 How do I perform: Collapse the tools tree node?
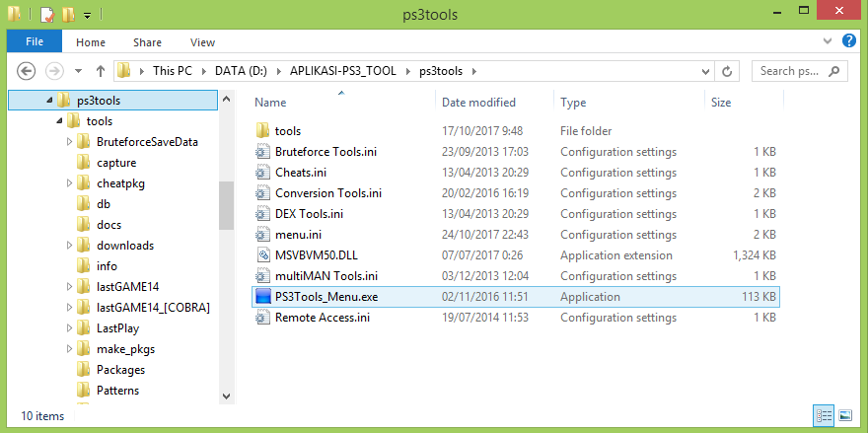tap(59, 121)
